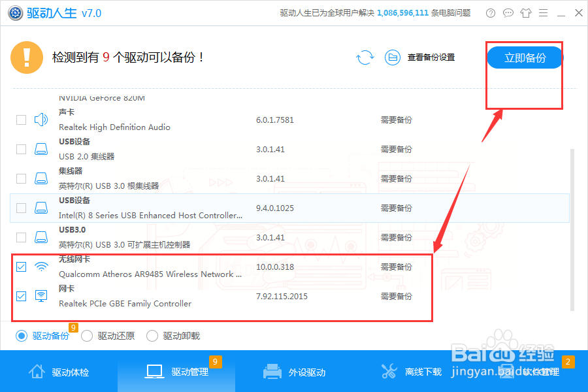Click the speaker icon for 声卡
The width and height of the screenshot is (588, 392).
pos(41,120)
